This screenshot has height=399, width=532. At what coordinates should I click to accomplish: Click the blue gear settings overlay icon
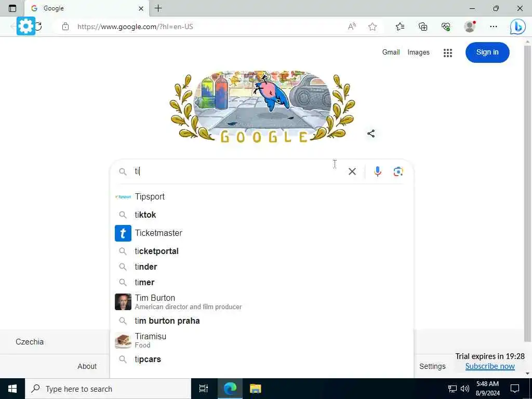pos(26,26)
